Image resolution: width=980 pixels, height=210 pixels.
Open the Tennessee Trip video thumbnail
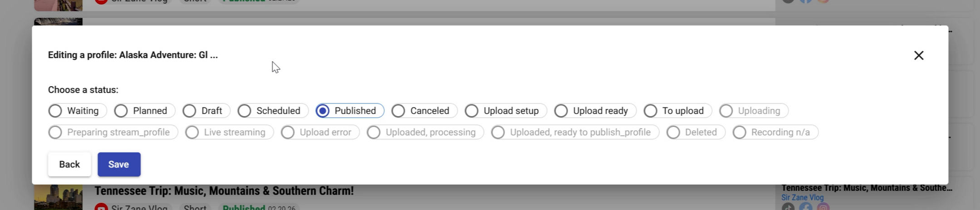59,197
